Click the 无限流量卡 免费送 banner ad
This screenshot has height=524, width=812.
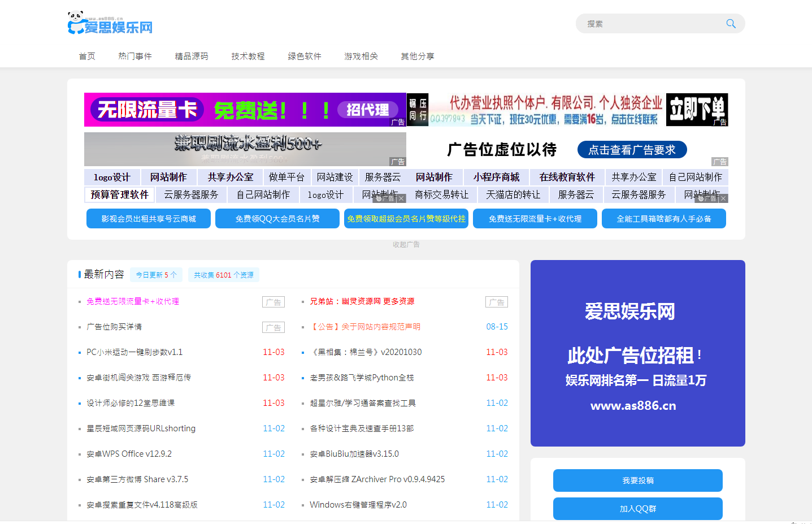click(245, 110)
